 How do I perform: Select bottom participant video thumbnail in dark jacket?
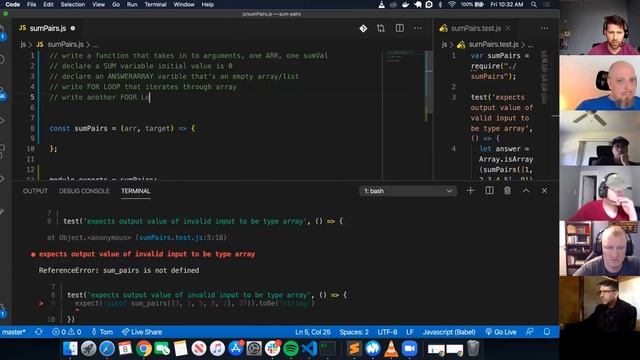[x=600, y=303]
